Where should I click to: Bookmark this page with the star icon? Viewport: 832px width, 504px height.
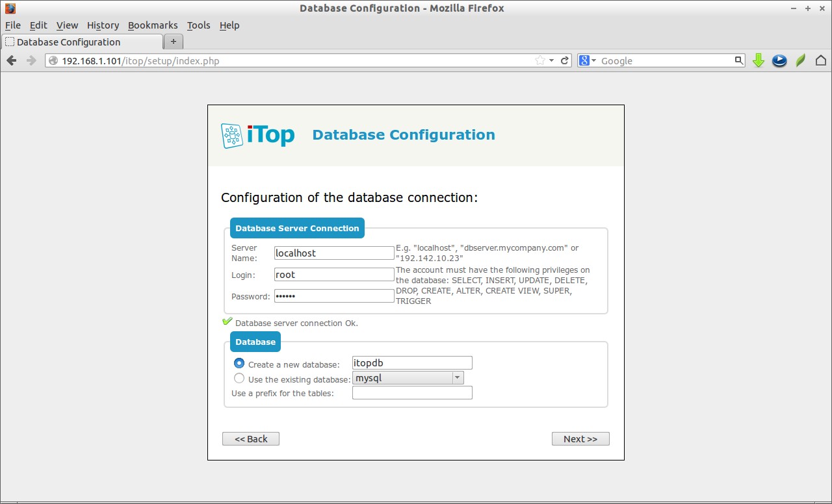[539, 60]
